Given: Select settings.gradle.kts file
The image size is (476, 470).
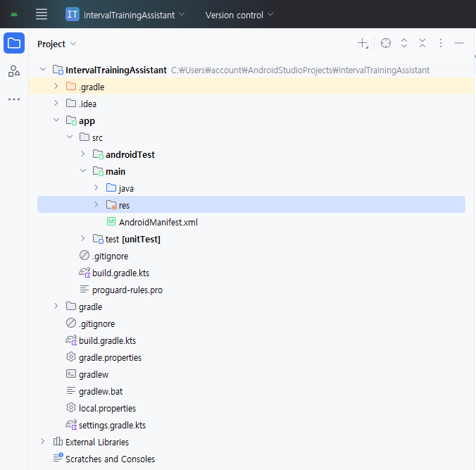Looking at the screenshot, I should click(112, 426).
